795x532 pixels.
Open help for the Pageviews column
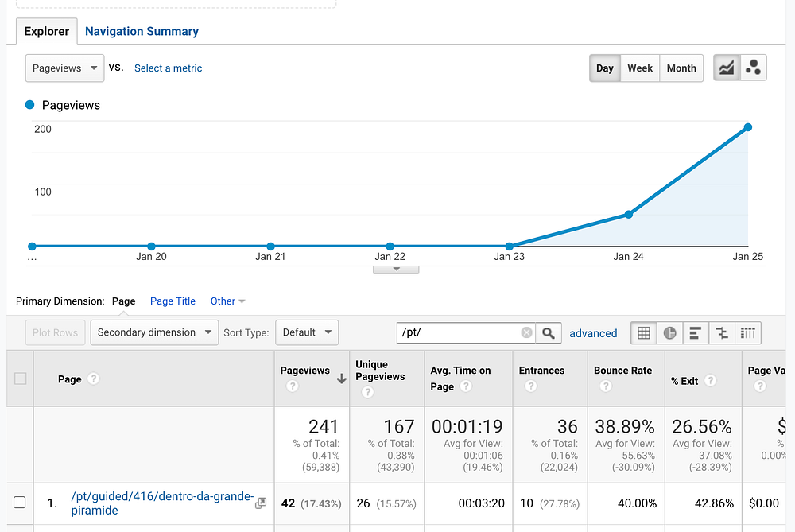coord(292,386)
